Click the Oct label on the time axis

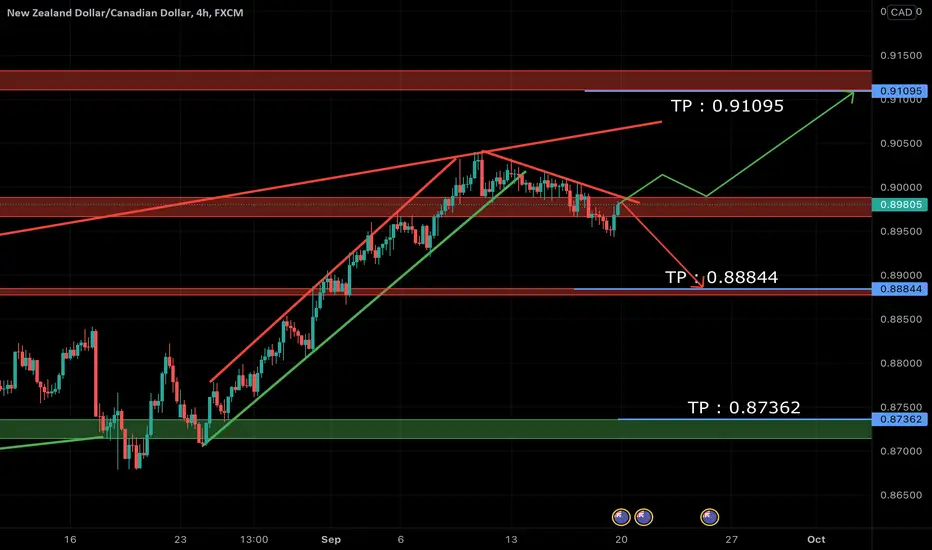click(816, 539)
